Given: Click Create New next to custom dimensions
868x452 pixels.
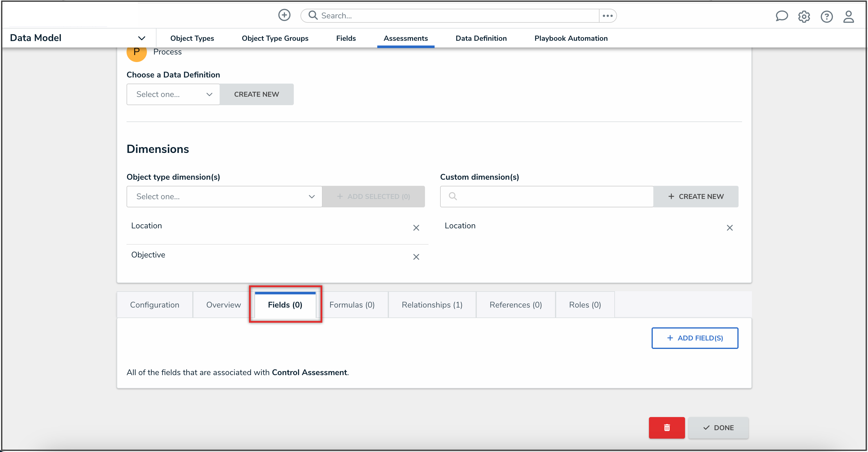Looking at the screenshot, I should 696,197.
